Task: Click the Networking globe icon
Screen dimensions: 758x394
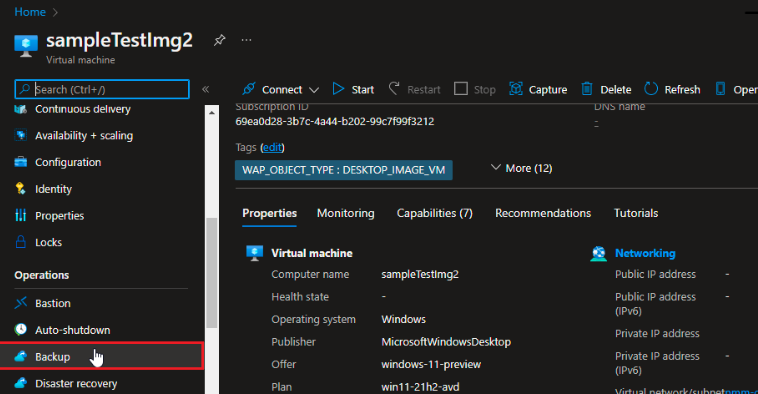Action: click(x=598, y=253)
